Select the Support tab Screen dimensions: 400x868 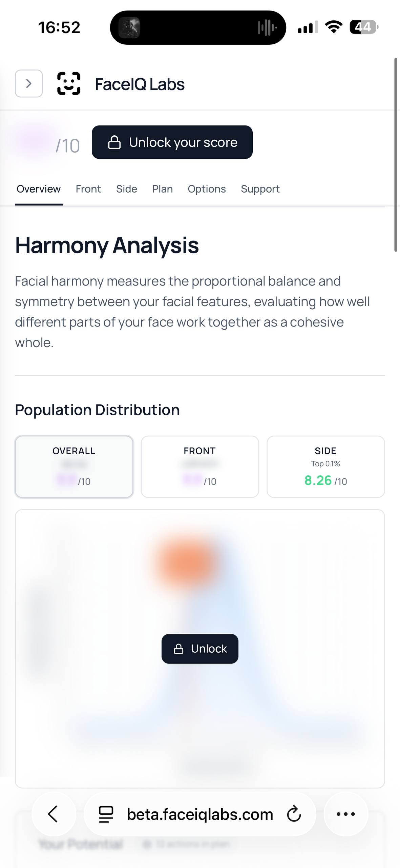click(x=260, y=189)
